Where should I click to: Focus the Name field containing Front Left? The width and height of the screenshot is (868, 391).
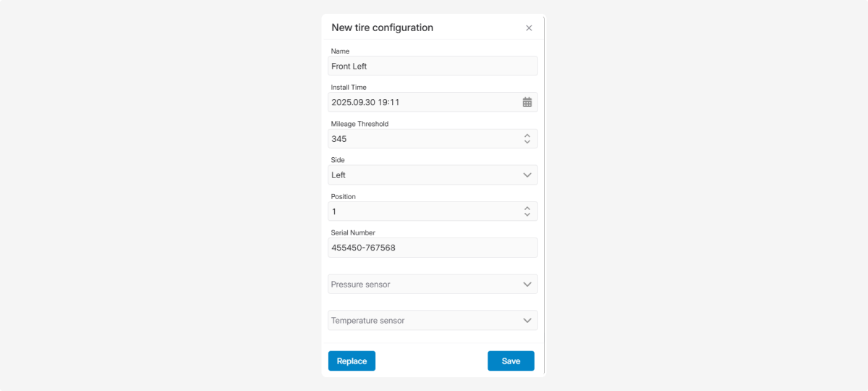tap(433, 66)
